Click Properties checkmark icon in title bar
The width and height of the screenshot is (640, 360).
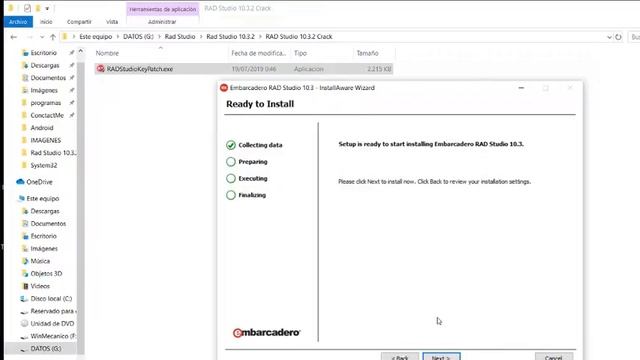coord(27,8)
